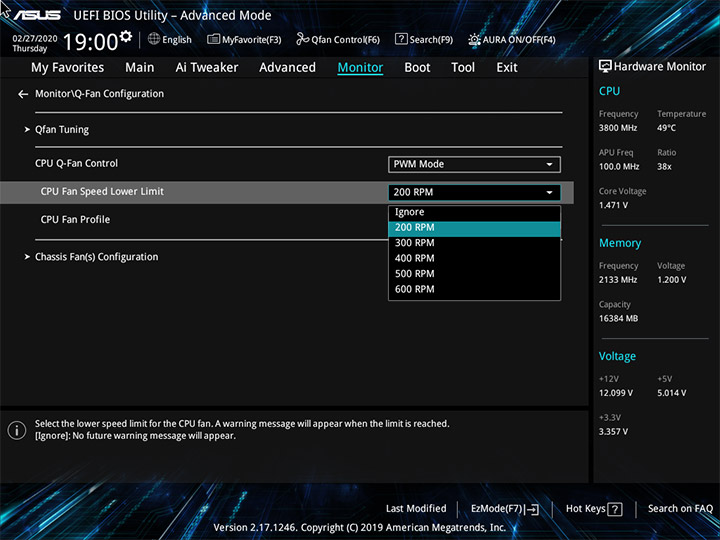Switch to the Tool tab

(x=463, y=68)
